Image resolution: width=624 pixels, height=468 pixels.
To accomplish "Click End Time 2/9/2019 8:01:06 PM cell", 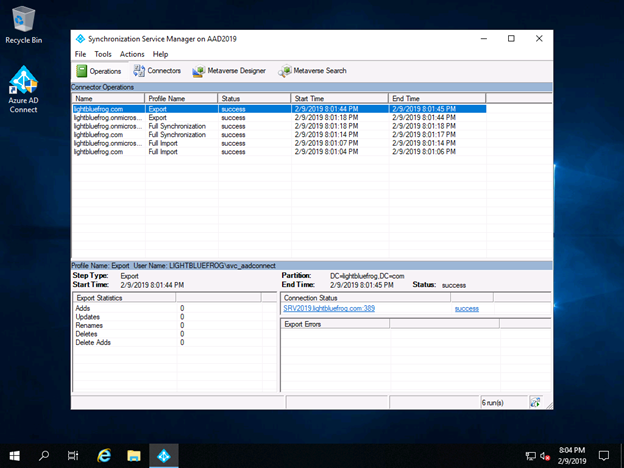I will pos(424,152).
